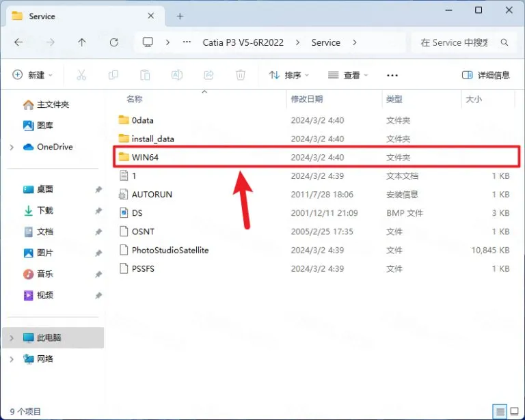Screen dimensions: 525x420
Task: Click the Cut scissors icon
Action: pos(81,75)
